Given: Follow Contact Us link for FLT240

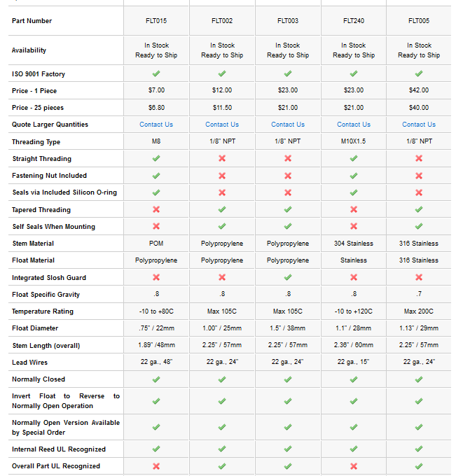Looking at the screenshot, I should pos(354,125).
